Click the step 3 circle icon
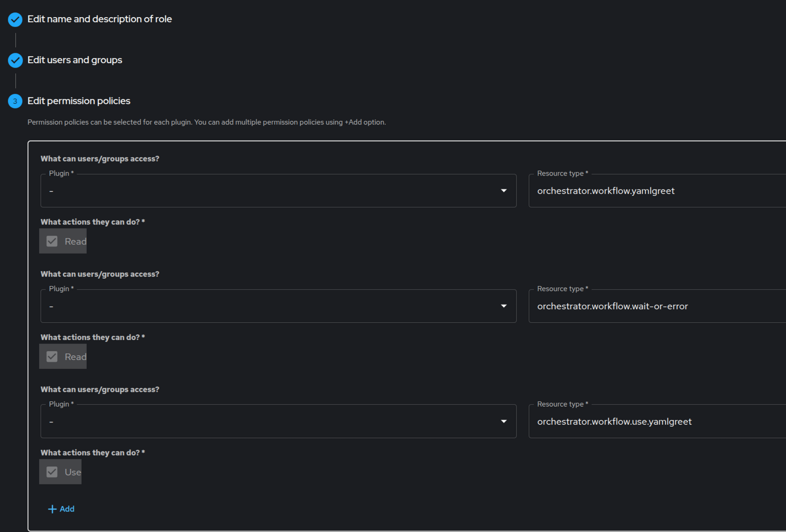This screenshot has width=786, height=532. 15,101
